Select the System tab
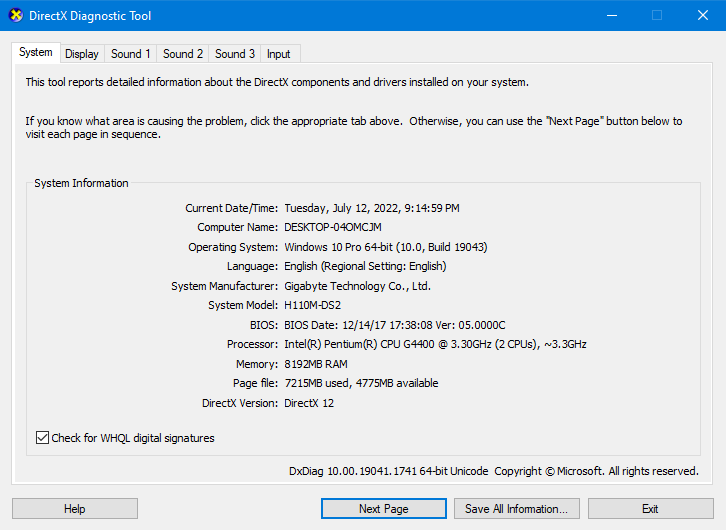The image size is (726, 530). tap(36, 52)
